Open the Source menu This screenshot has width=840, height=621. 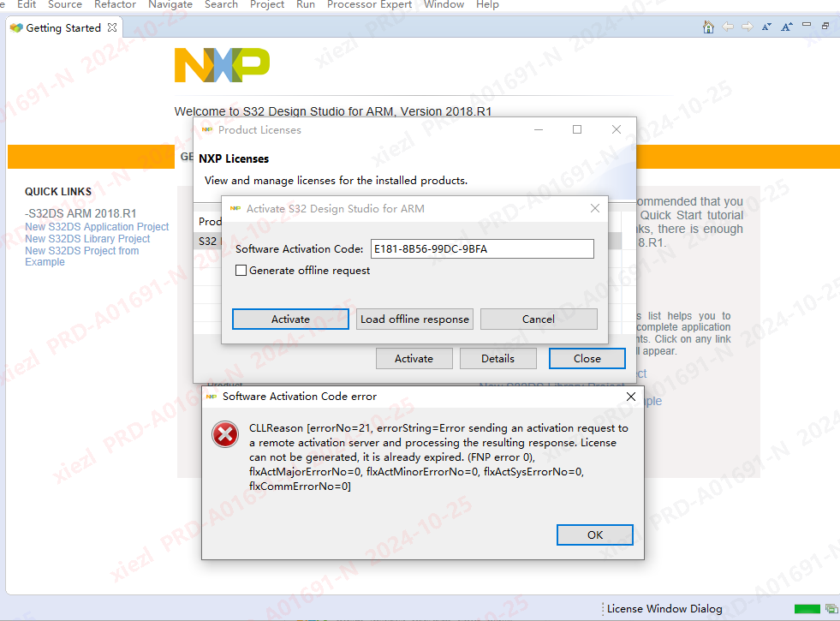tap(65, 5)
